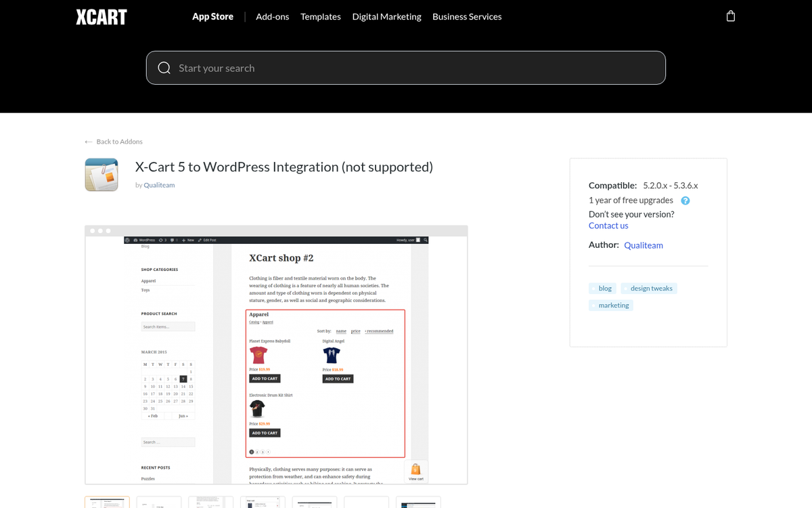812x508 pixels.
Task: Open the Digital Marketing menu item
Action: 386,16
